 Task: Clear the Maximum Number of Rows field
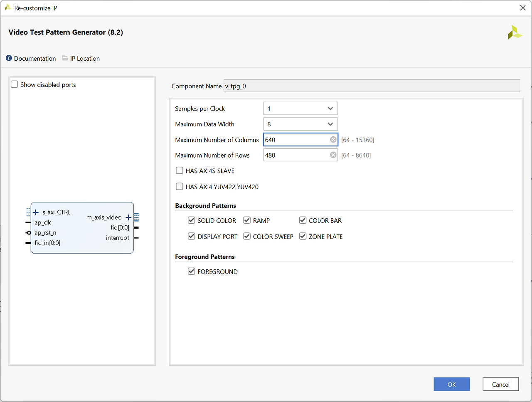[333, 155]
